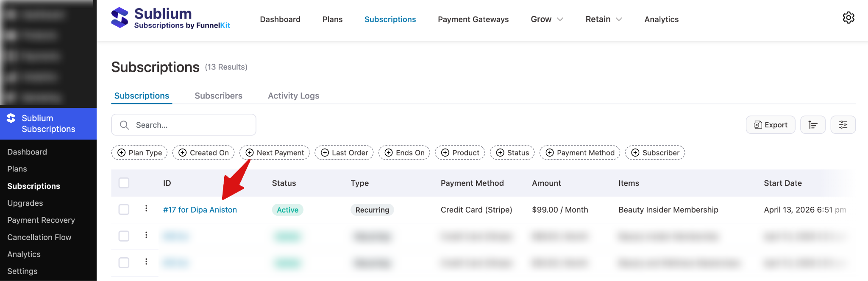Open the table filter sliders icon
This screenshot has width=868, height=281.
[843, 125]
